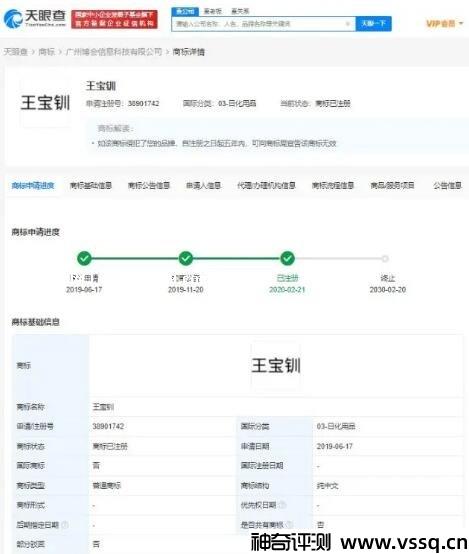This screenshot has width=469, height=554.
Task: Open the Guangzhou company breadcrumb link
Action: click(114, 52)
